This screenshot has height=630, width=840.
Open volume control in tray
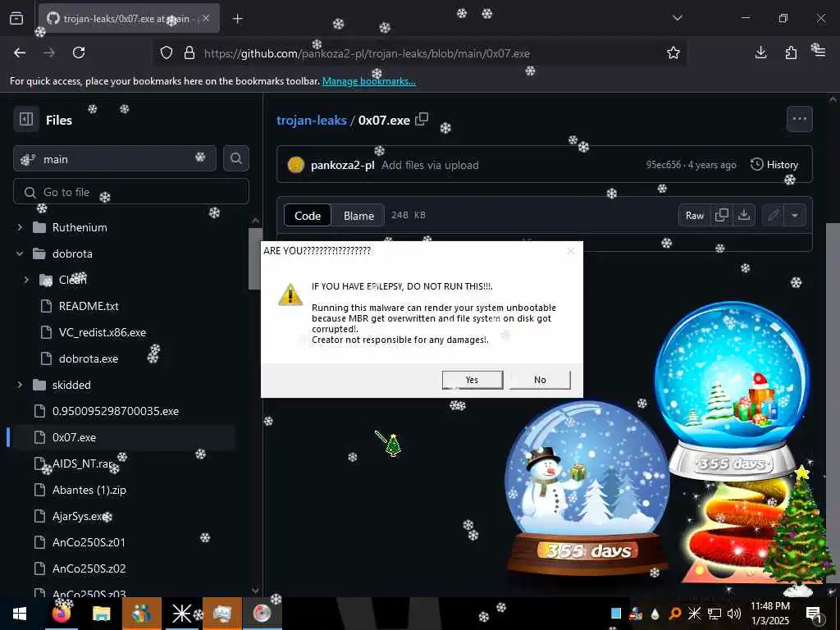tap(734, 614)
